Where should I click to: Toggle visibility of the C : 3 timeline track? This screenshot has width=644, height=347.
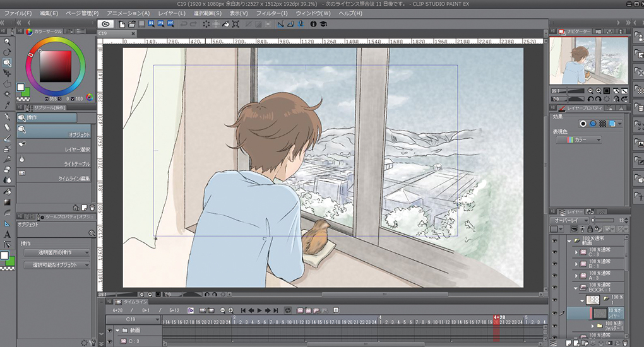tap(109, 341)
